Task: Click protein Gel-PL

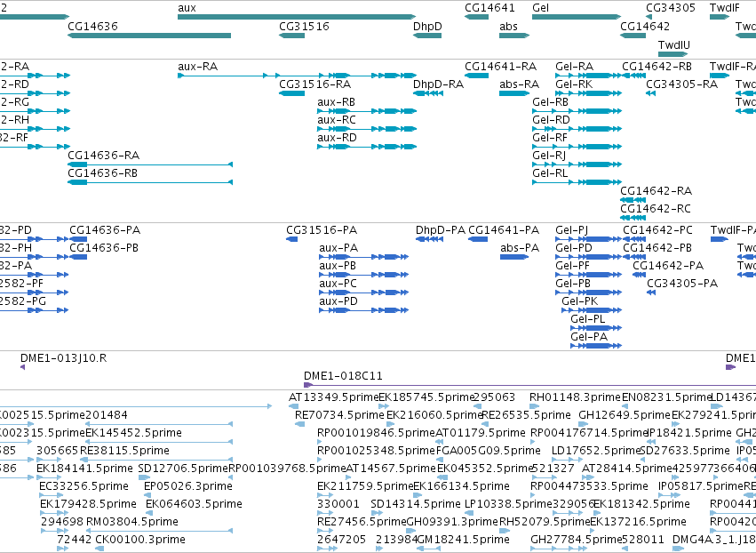Action: coord(588,319)
